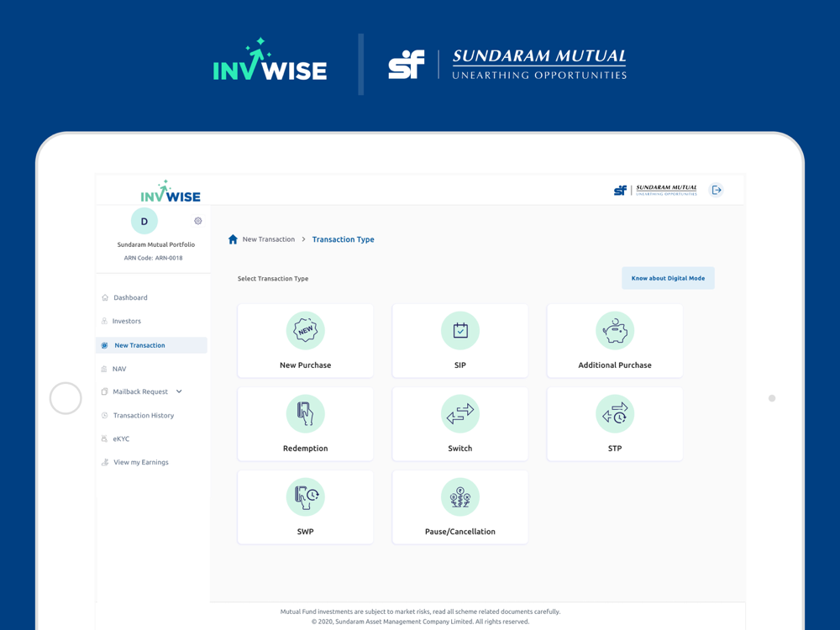Open the NAV menu item
The height and width of the screenshot is (630, 840).
coord(119,369)
